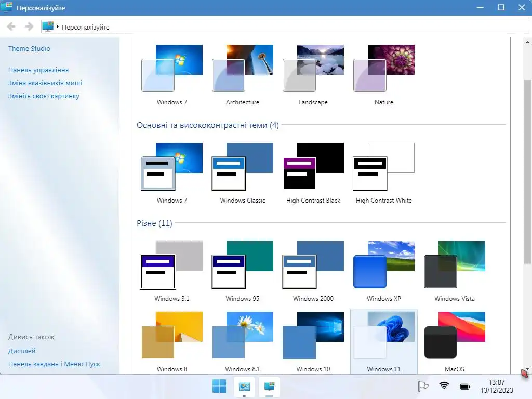Apply the Windows 95 theme

pos(243,265)
